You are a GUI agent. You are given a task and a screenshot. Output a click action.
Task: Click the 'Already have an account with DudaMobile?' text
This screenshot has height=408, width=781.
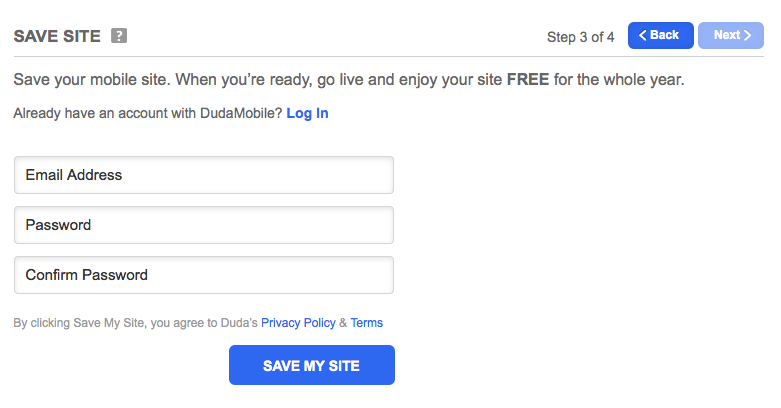coord(148,113)
